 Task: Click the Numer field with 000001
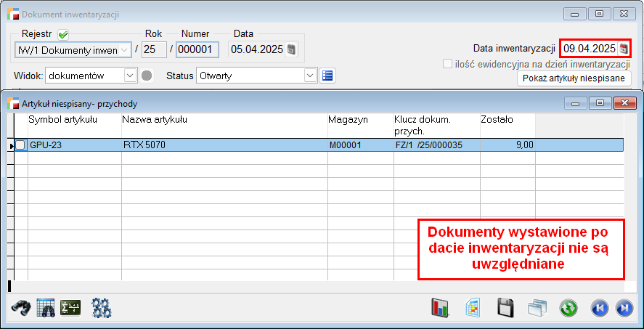pyautogui.click(x=197, y=49)
